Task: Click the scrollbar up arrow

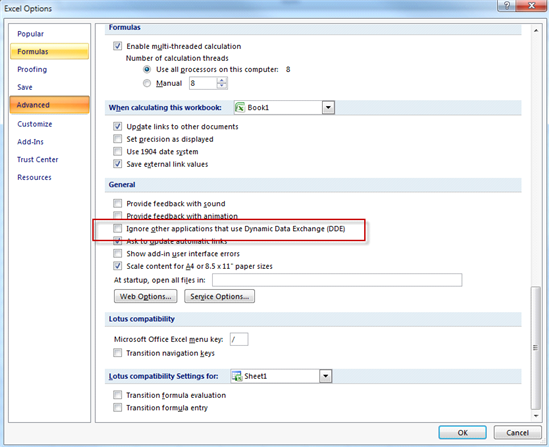Action: point(536,31)
